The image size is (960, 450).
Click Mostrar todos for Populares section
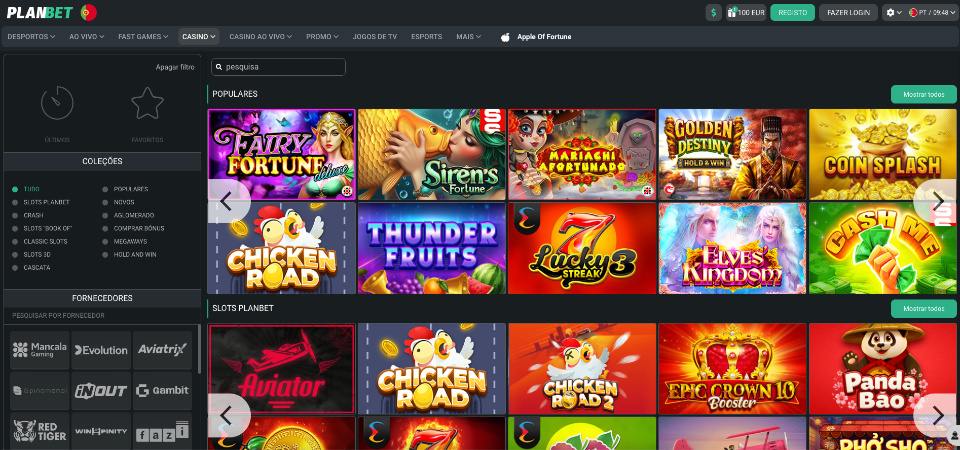[x=923, y=94]
